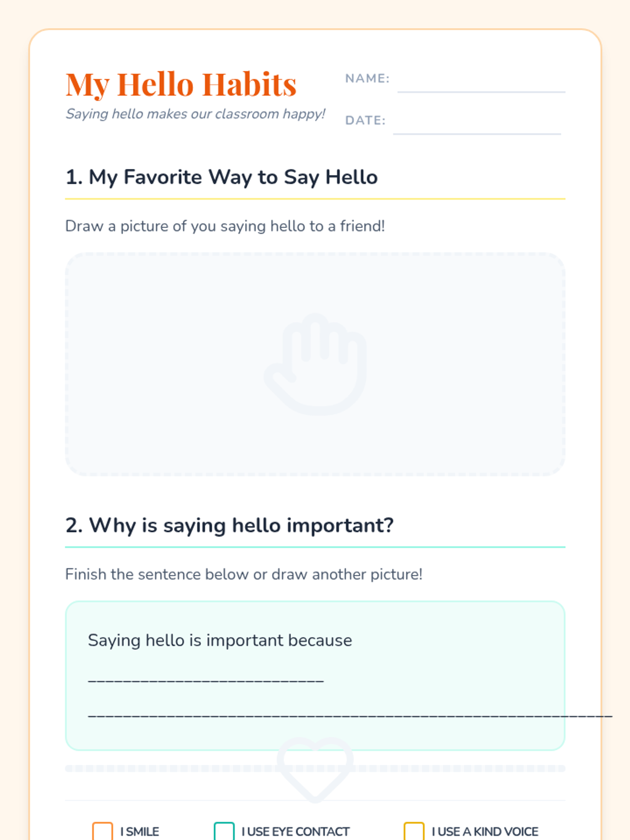The height and width of the screenshot is (840, 630).
Task: Click the heading My Favorite Way to Say Hello
Action: point(222,177)
